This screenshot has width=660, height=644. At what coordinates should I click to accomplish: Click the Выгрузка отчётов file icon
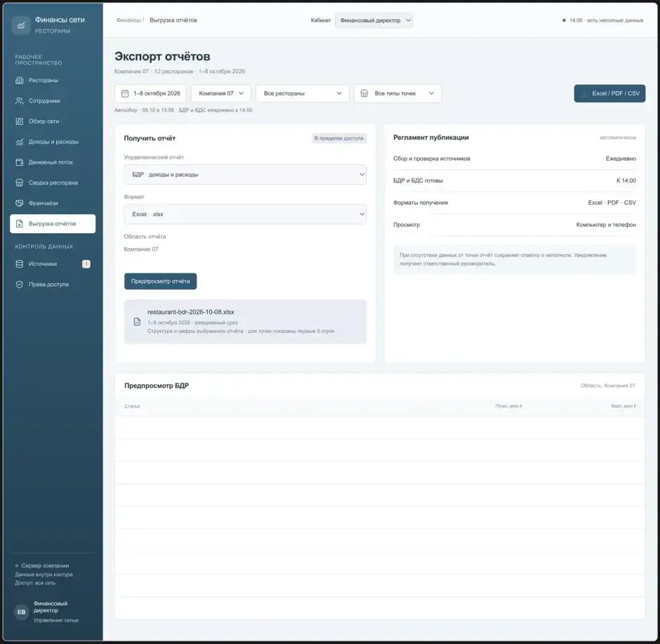20,224
